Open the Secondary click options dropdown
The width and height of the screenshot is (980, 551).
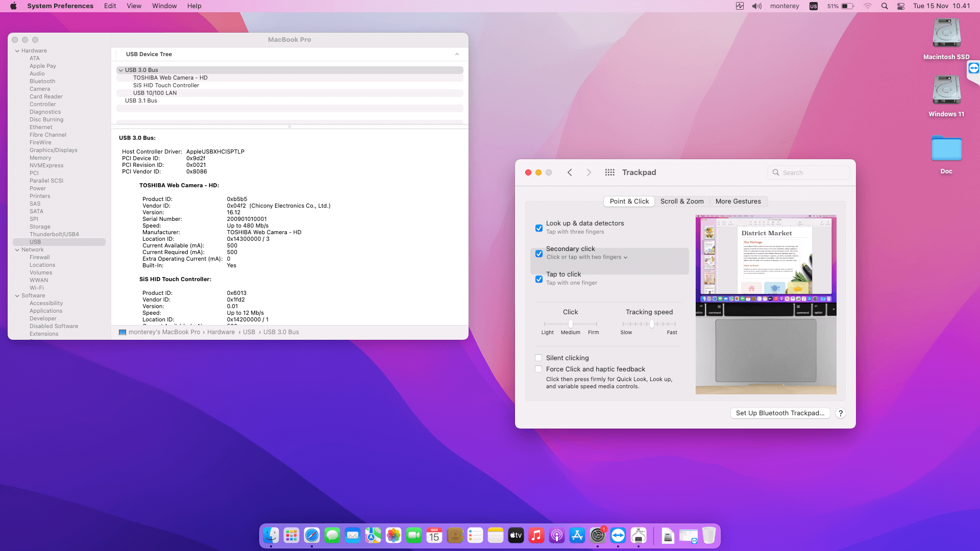[x=587, y=257]
